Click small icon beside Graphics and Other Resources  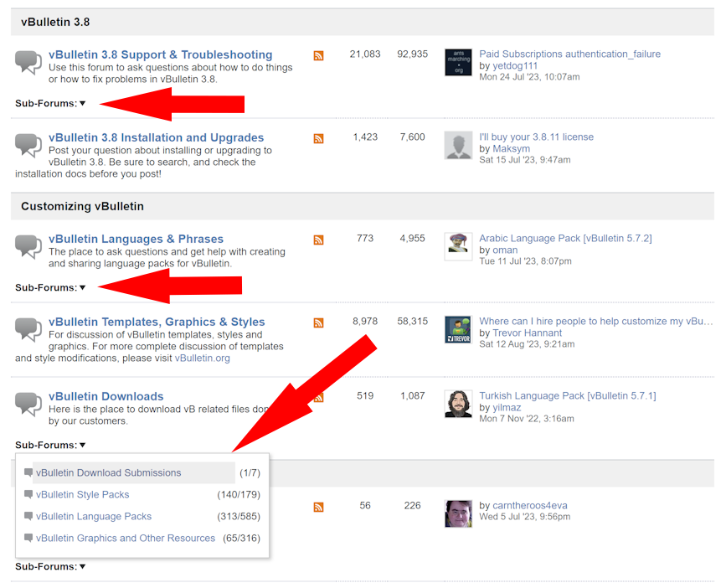28,538
